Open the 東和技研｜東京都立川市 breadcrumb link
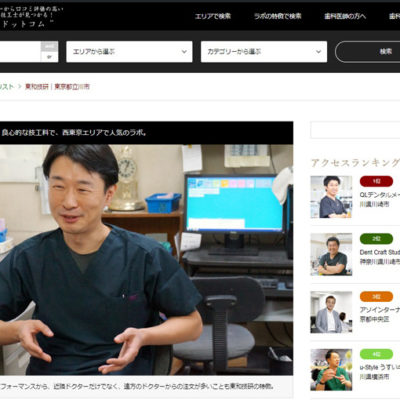This screenshot has width=400, height=400. [x=57, y=87]
